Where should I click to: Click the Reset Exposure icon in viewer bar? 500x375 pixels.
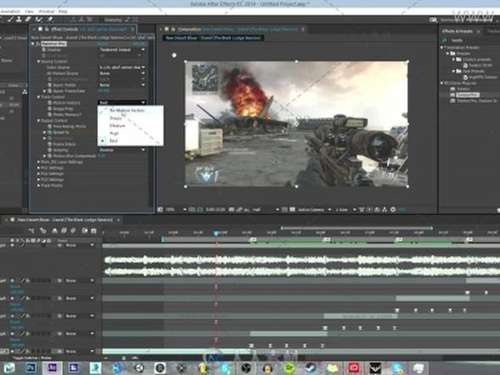tap(393, 209)
